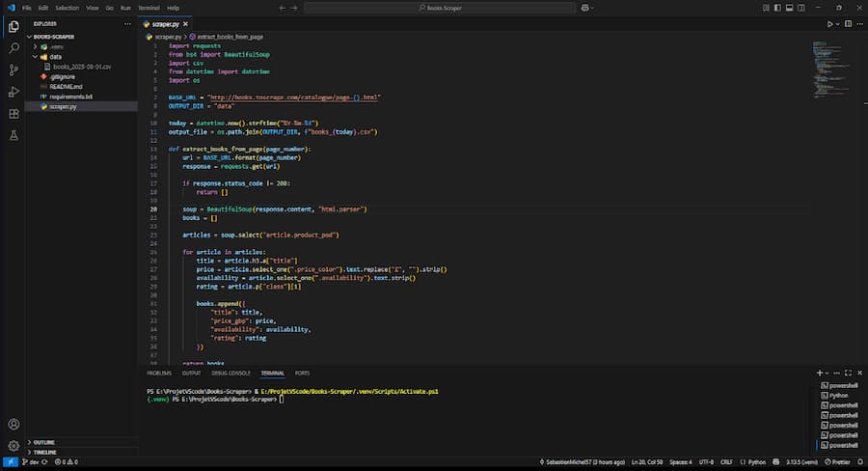Expand the .venv folder
Screen dimensions: 868x471
tap(56, 46)
